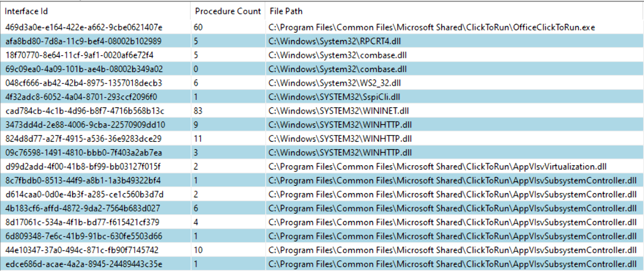The image size is (644, 272).
Task: Click combase.dll path in 69c09ea0 row
Action: [x=337, y=69]
